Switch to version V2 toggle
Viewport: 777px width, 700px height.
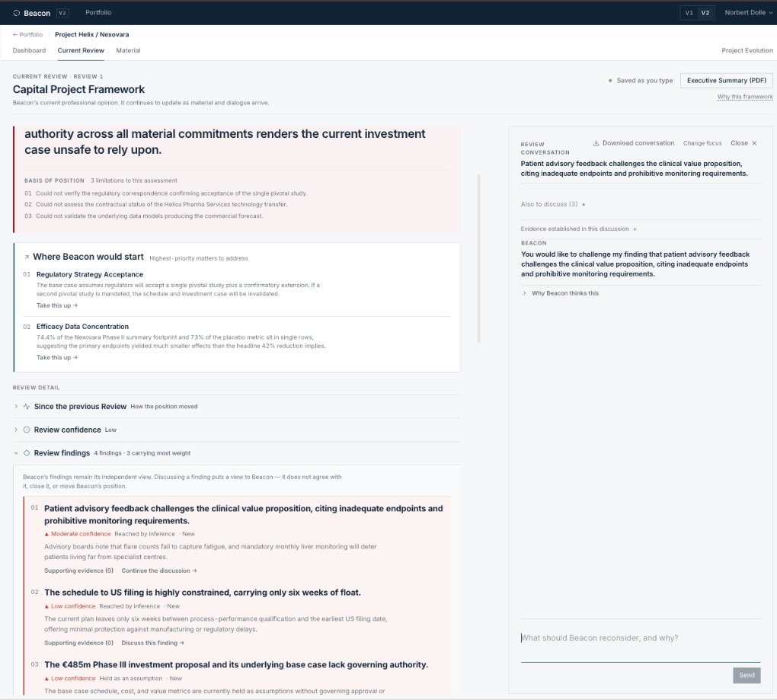coord(705,13)
